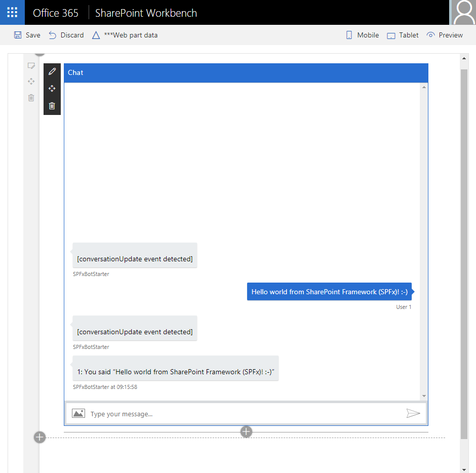476x473 pixels.
Task: Add a new section with left plus button
Action: [x=39, y=437]
